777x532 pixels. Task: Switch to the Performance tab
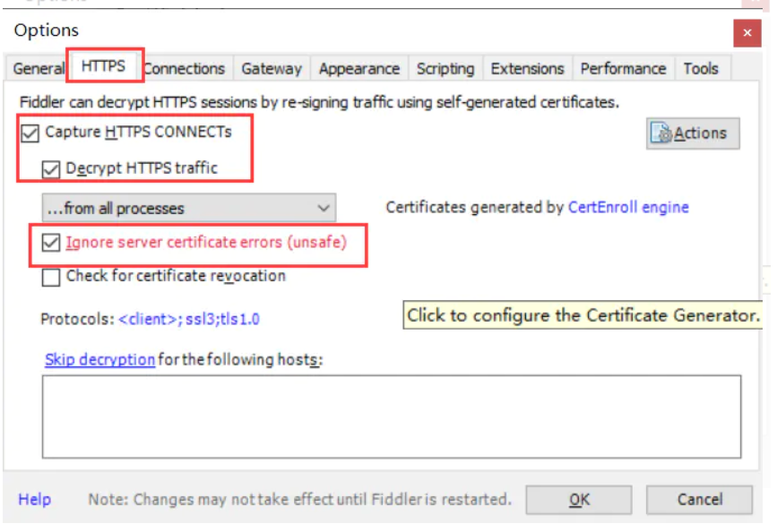(623, 68)
